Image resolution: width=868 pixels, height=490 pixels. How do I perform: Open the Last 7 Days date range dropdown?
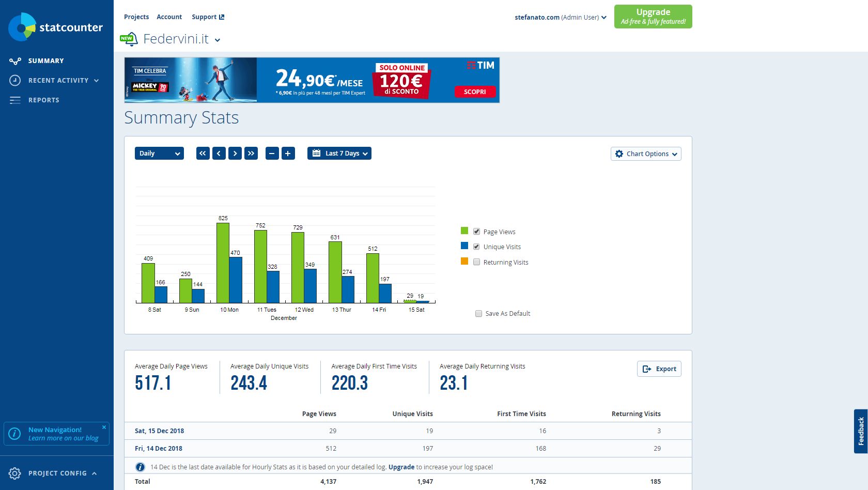coord(339,154)
